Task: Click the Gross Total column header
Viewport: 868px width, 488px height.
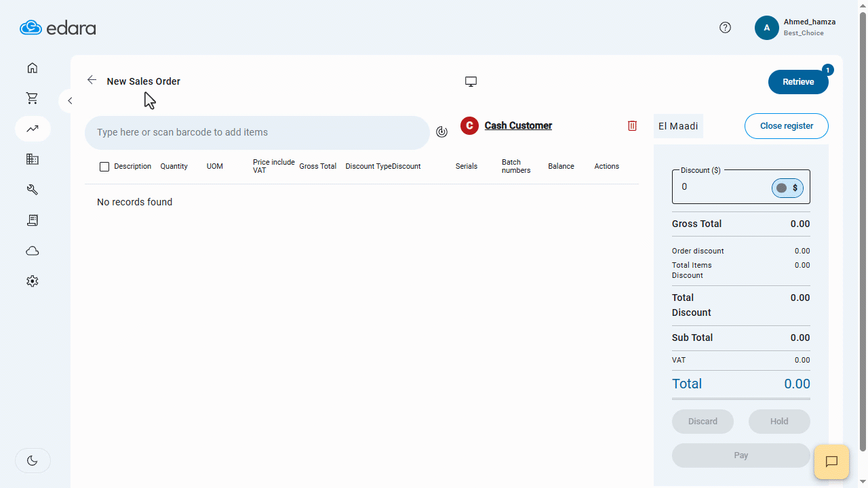Action: click(x=318, y=166)
